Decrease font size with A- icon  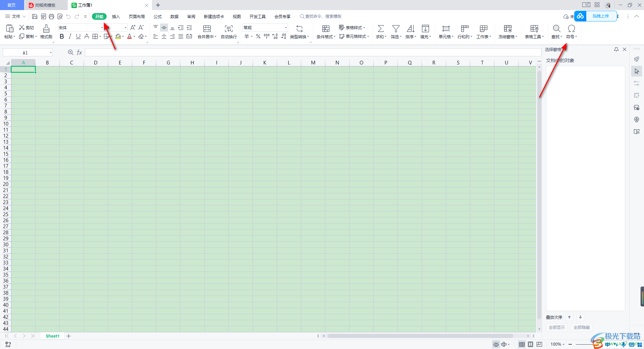click(x=141, y=28)
